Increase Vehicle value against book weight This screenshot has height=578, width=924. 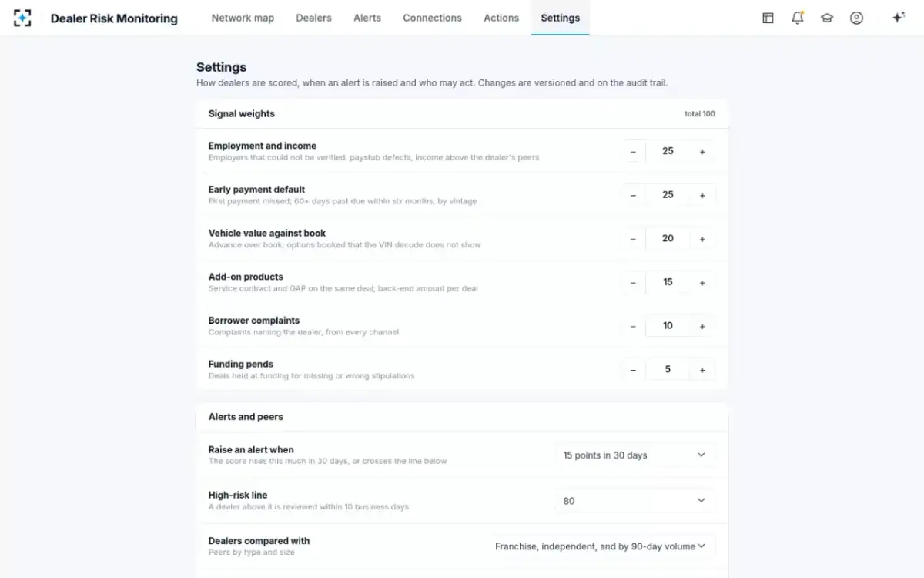click(x=702, y=239)
